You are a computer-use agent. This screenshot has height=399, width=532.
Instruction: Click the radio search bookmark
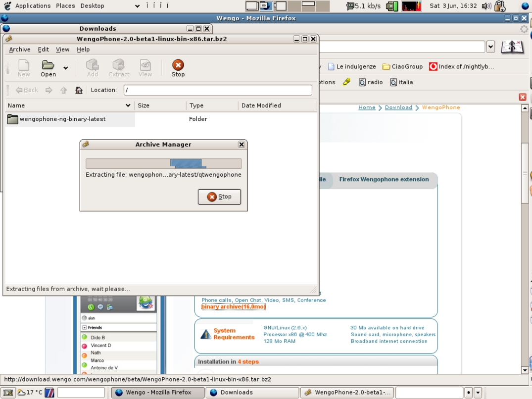point(371,82)
